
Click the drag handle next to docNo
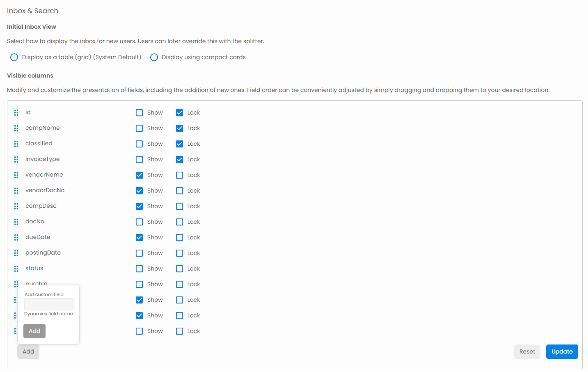tap(16, 222)
